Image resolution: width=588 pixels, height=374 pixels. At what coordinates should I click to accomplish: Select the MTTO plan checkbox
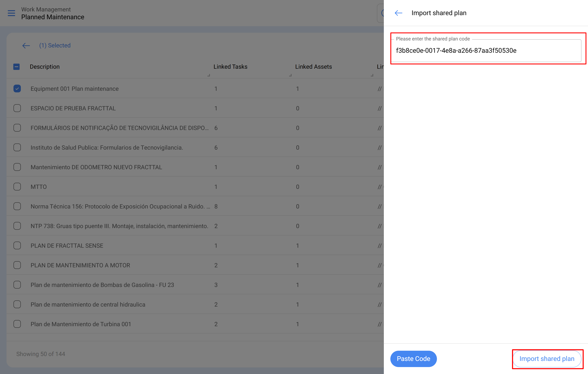click(17, 187)
